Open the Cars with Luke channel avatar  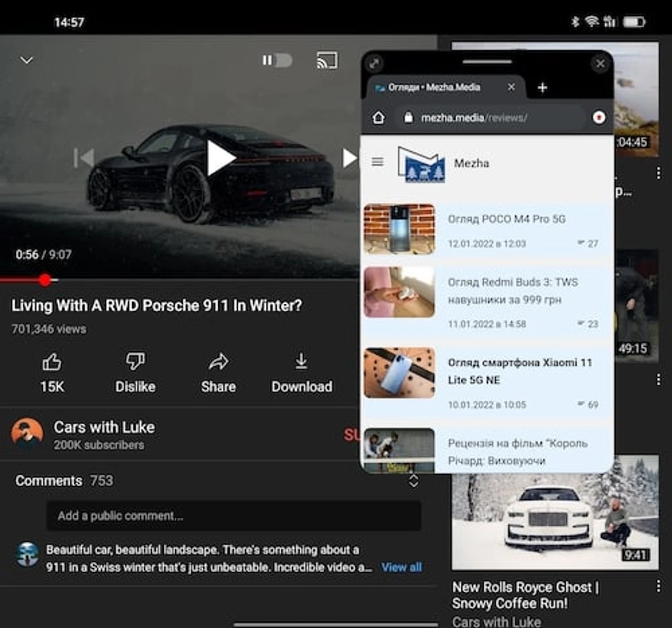27,434
